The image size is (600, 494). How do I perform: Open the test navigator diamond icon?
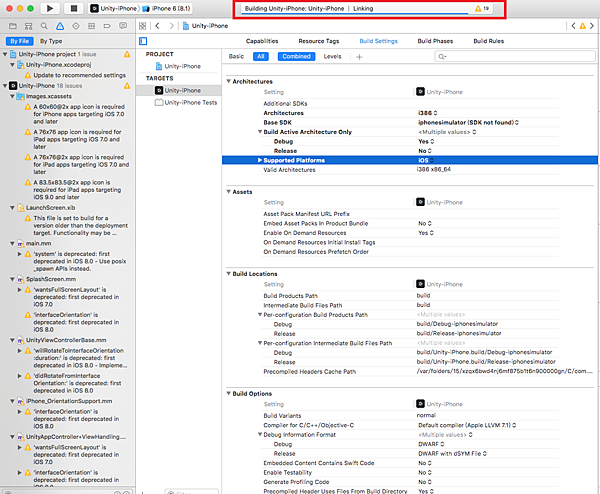point(76,26)
